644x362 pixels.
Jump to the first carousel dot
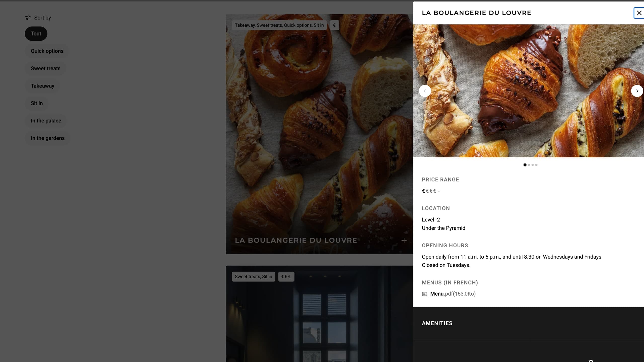tap(525, 165)
